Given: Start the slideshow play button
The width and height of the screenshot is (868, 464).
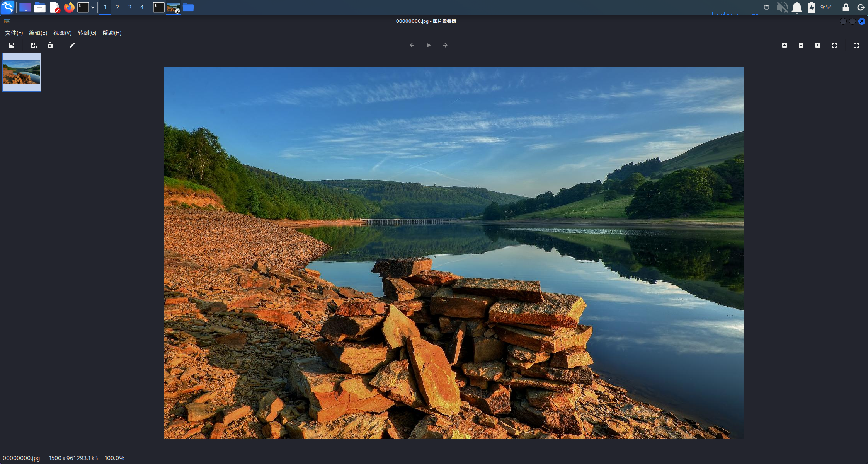Looking at the screenshot, I should click(429, 46).
